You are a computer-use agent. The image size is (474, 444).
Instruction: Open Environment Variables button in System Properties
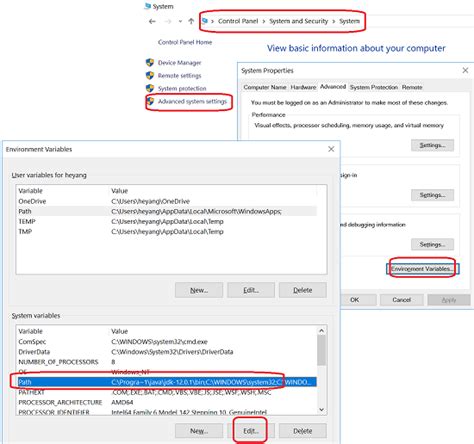pos(423,269)
